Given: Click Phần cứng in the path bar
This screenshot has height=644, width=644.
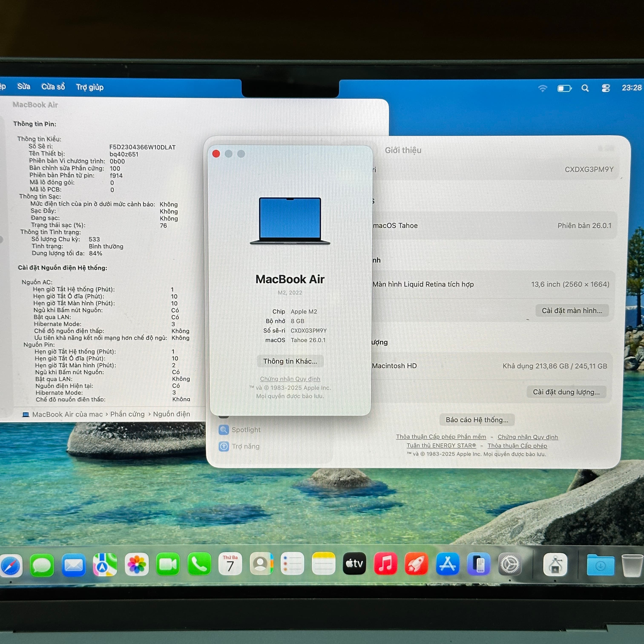Looking at the screenshot, I should click(x=127, y=414).
